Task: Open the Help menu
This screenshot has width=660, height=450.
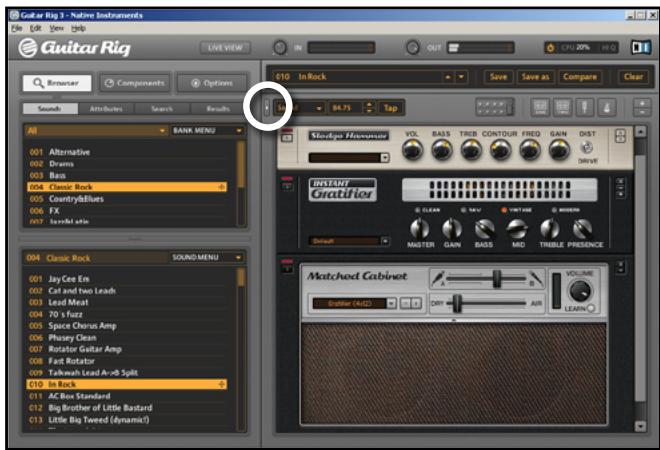Action: pyautogui.click(x=78, y=28)
